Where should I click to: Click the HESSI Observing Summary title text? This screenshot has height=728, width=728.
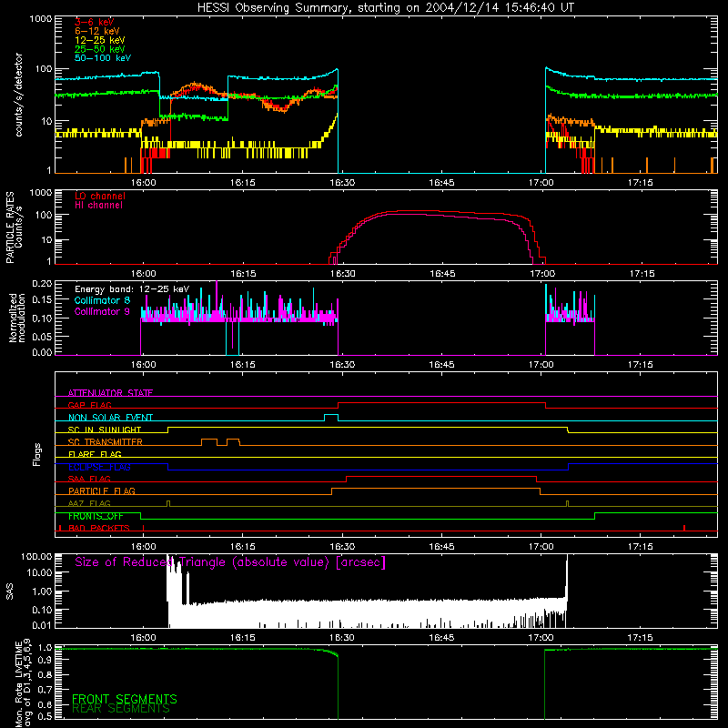(x=386, y=8)
